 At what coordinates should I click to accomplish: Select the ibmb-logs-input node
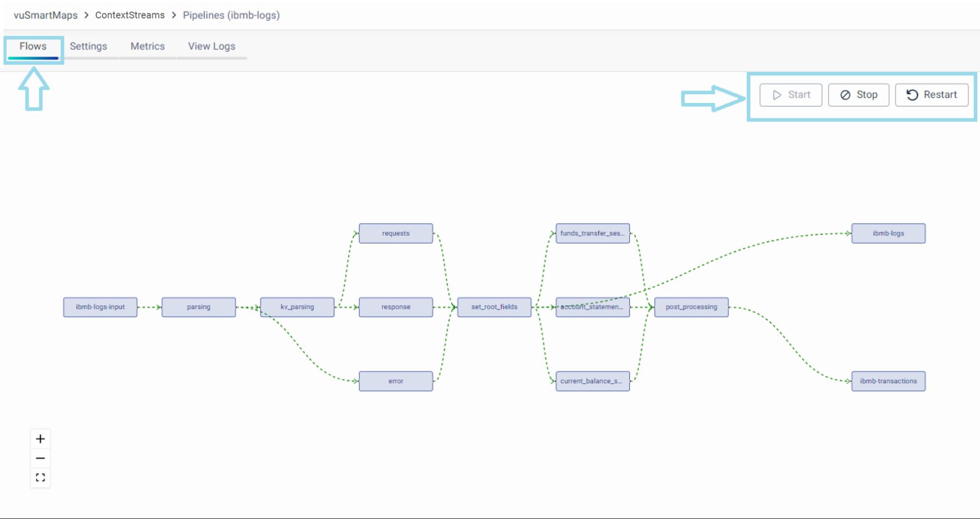(100, 307)
